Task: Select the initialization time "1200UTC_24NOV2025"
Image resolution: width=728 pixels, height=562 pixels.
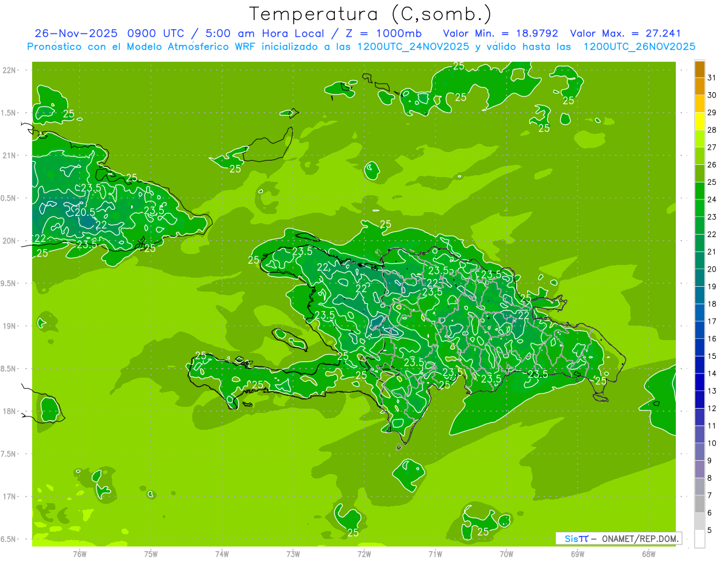Action: pyautogui.click(x=413, y=47)
